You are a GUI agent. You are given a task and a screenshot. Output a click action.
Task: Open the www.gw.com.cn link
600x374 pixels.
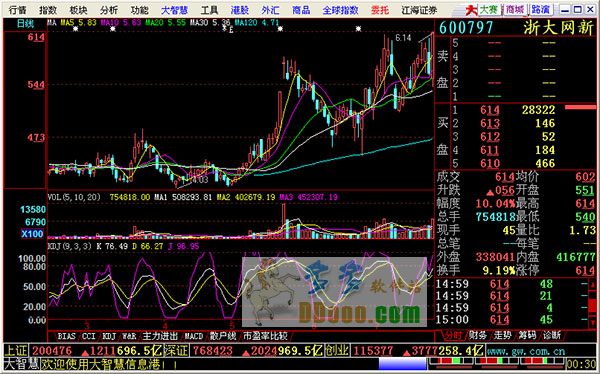527,351
